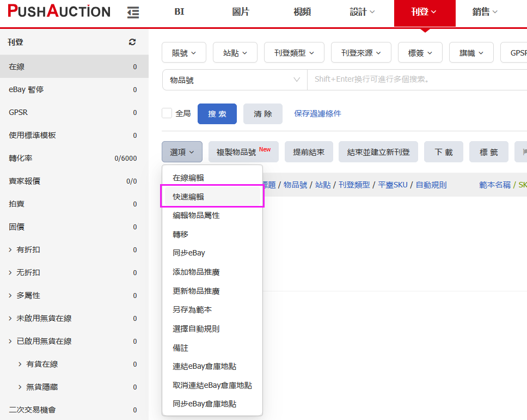Image resolution: width=527 pixels, height=420 pixels.
Task: Click the search keyword input field
Action: tap(417, 80)
